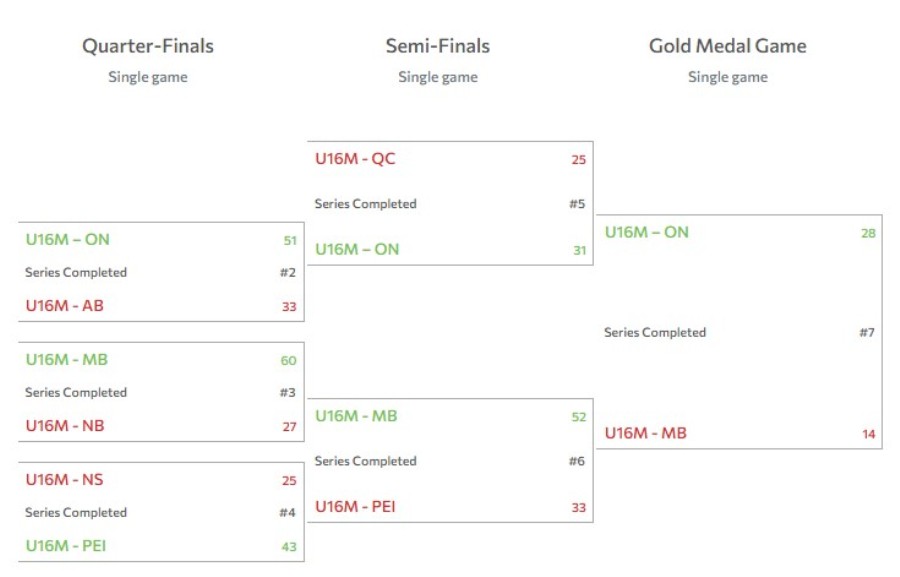Open U16M - PEI in quarter-final #4

point(66,545)
